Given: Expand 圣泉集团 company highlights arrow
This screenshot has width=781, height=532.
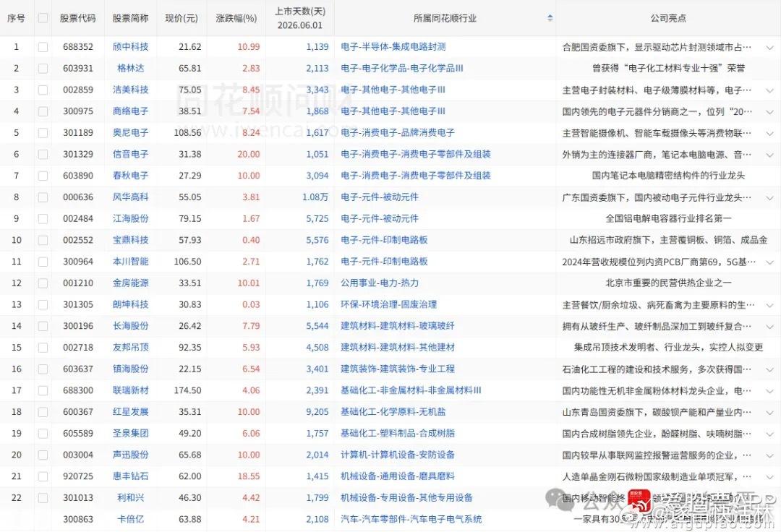Looking at the screenshot, I should coord(769,434).
